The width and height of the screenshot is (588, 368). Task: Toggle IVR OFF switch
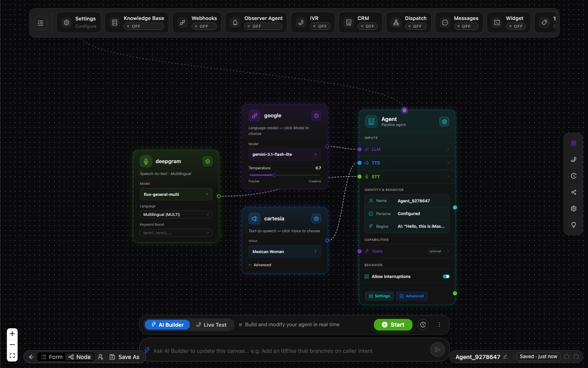[320, 26]
